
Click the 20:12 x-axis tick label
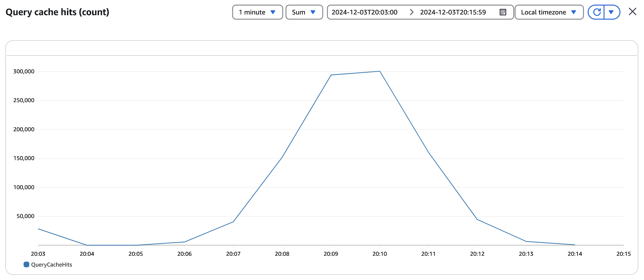pos(477,254)
